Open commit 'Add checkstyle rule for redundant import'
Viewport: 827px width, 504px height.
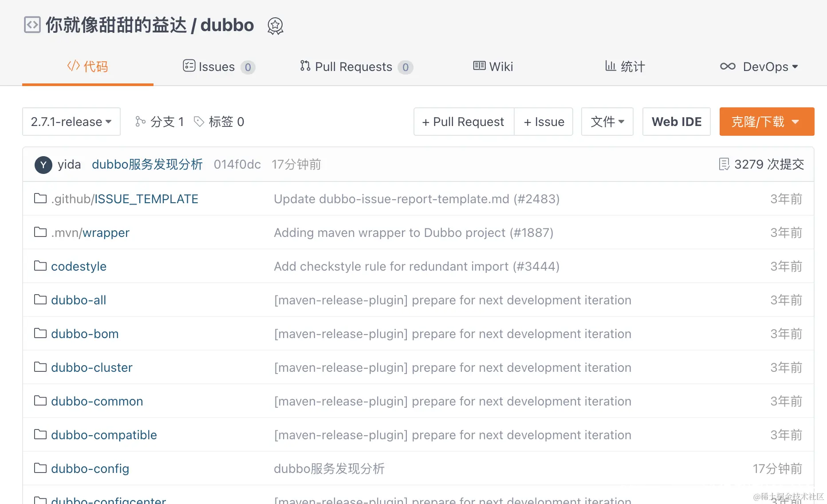pos(417,266)
